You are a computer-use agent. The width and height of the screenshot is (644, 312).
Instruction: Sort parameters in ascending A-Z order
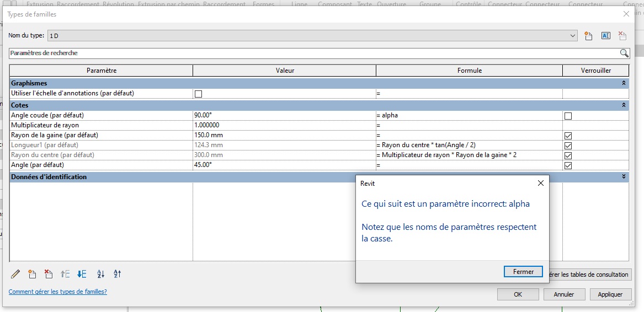pyautogui.click(x=100, y=274)
